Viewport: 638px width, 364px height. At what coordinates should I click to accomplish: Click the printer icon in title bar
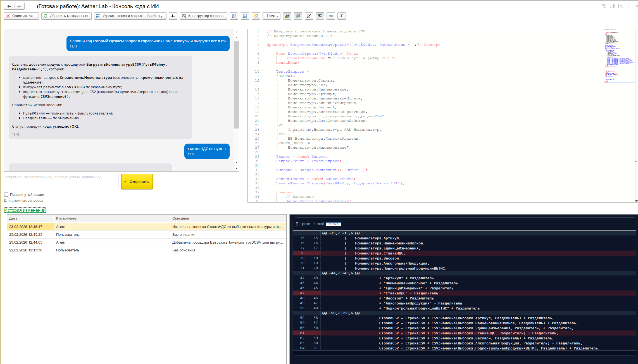pos(612,6)
